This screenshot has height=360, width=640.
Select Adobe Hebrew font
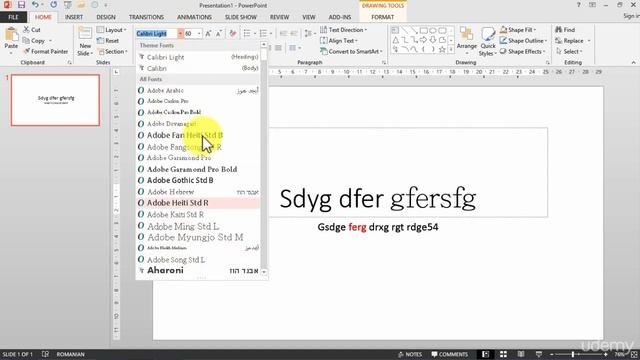click(x=198, y=191)
